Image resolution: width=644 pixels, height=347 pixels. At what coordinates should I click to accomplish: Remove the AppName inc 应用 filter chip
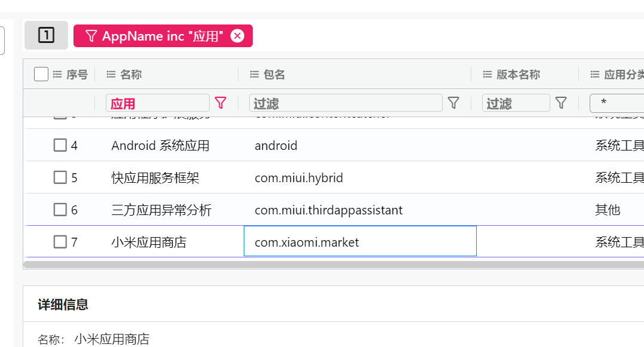point(237,36)
